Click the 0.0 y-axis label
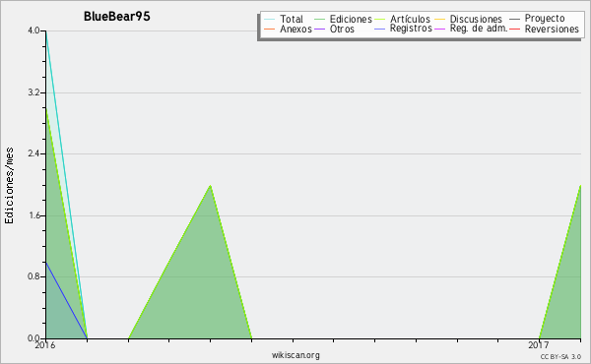 (x=33, y=338)
